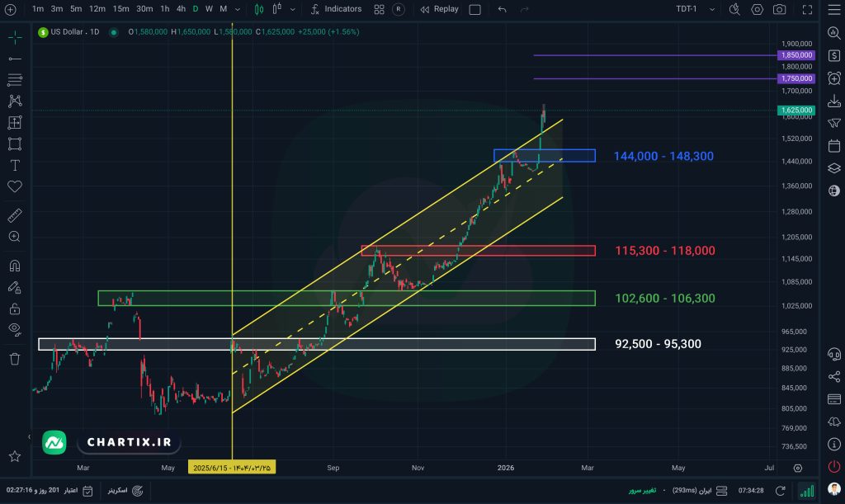Select the ruler Measure tool

click(x=14, y=215)
